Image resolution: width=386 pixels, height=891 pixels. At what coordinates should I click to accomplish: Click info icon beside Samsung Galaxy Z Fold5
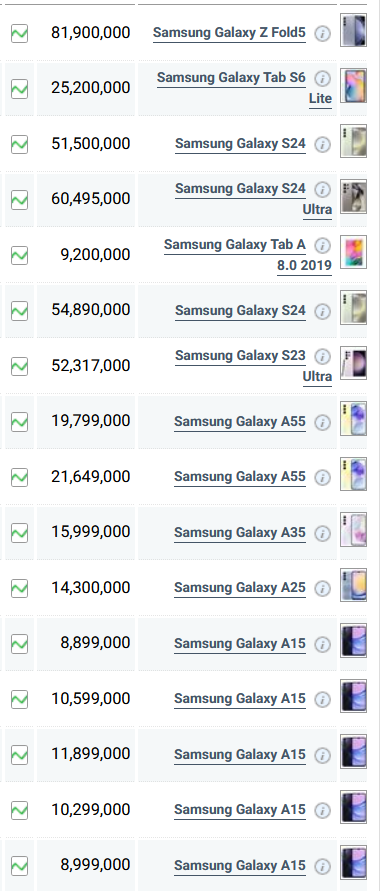(x=322, y=34)
